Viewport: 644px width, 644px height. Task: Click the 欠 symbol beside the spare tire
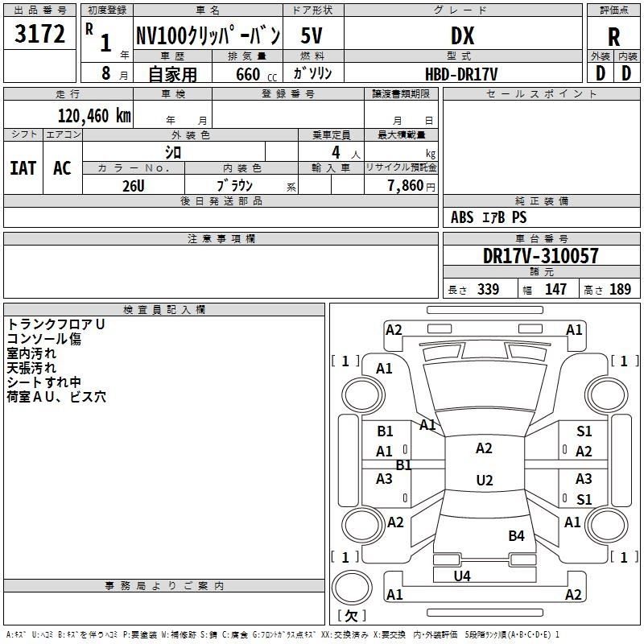click(x=350, y=616)
